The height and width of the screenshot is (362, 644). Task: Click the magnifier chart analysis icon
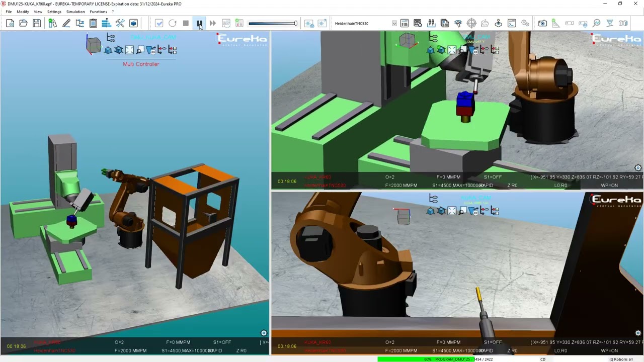(596, 23)
